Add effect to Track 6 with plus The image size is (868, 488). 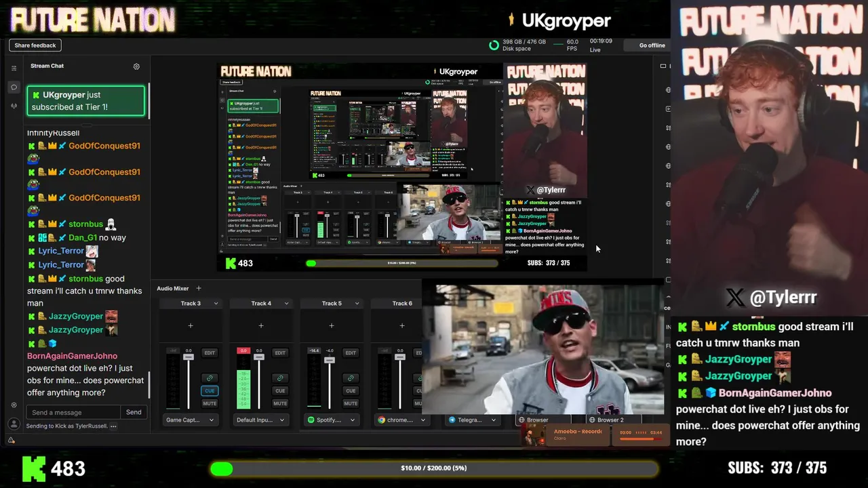pos(402,326)
